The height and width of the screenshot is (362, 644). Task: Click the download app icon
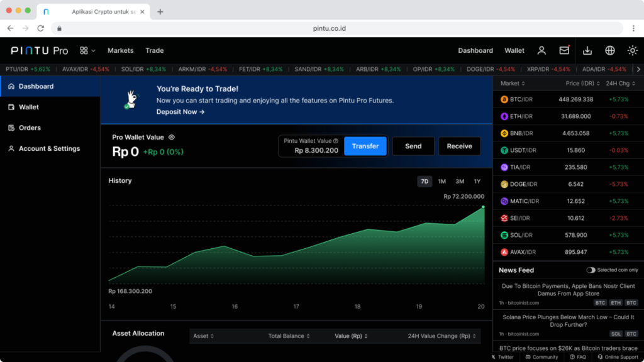coord(587,50)
